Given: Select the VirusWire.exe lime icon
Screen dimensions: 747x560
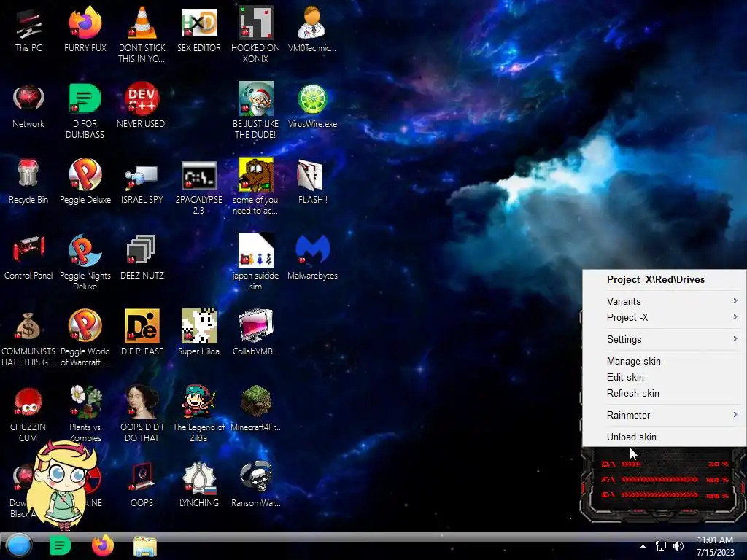Looking at the screenshot, I should tap(312, 106).
